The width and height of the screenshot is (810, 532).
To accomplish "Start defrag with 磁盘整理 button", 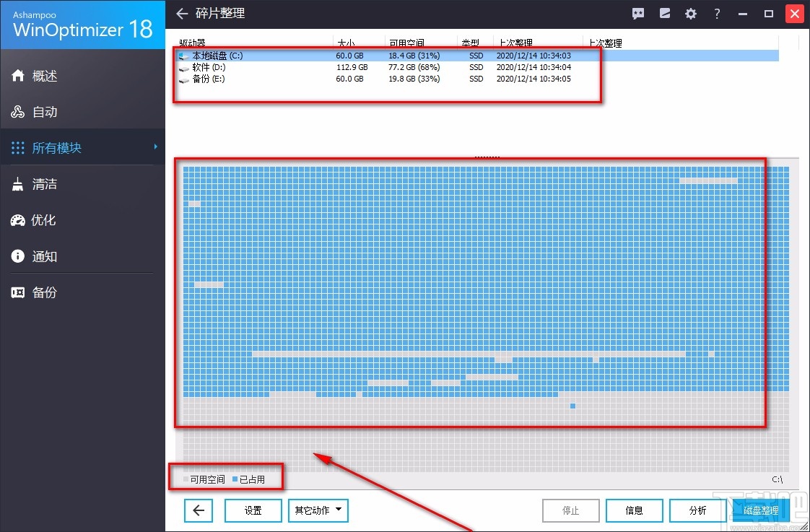I will 761,510.
